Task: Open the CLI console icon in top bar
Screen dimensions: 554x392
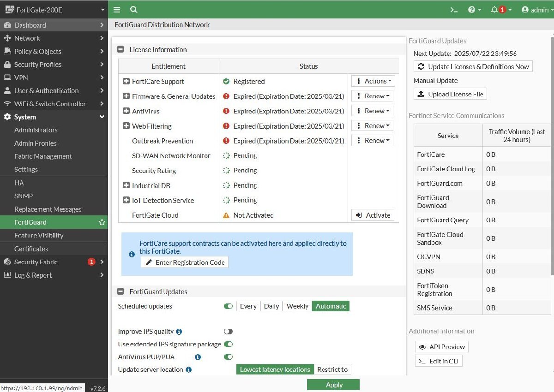Action: pos(454,10)
